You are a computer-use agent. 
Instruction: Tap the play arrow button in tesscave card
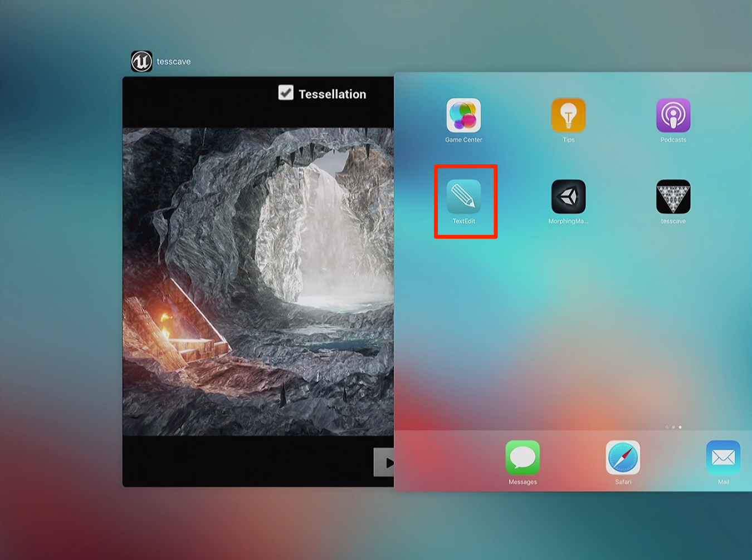click(384, 462)
